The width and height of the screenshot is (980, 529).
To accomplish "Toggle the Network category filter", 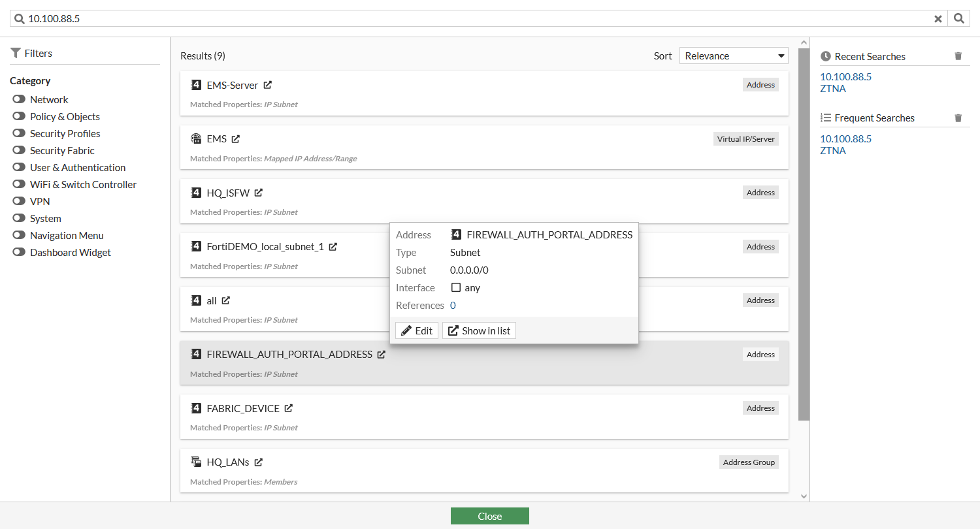I will coord(19,99).
